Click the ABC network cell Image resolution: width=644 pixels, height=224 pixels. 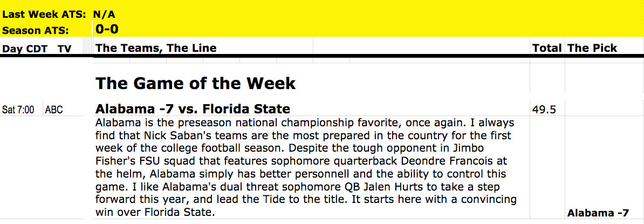54,110
